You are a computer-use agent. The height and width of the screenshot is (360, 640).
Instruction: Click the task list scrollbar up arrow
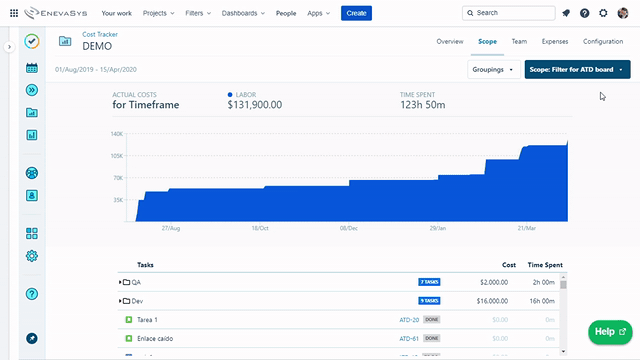(x=563, y=277)
